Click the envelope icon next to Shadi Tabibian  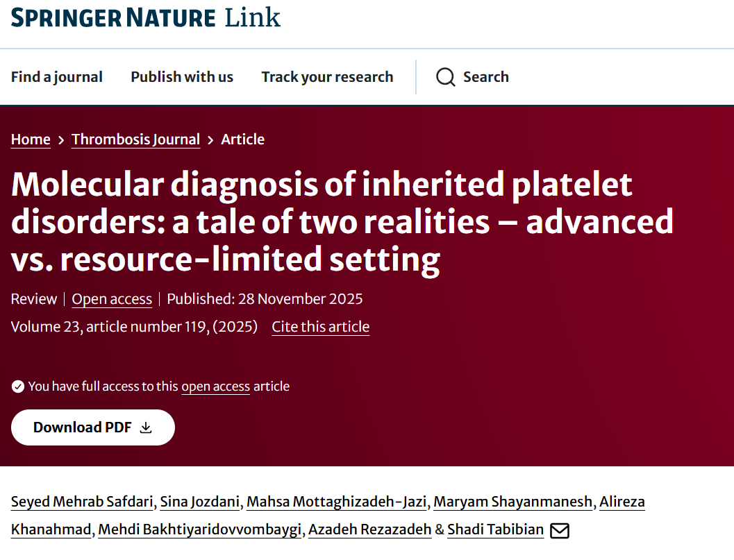coord(560,530)
